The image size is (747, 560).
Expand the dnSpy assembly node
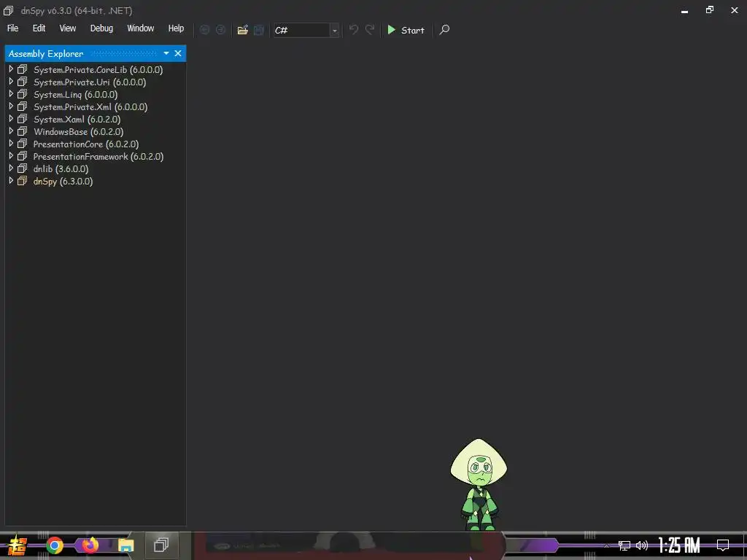[11, 181]
